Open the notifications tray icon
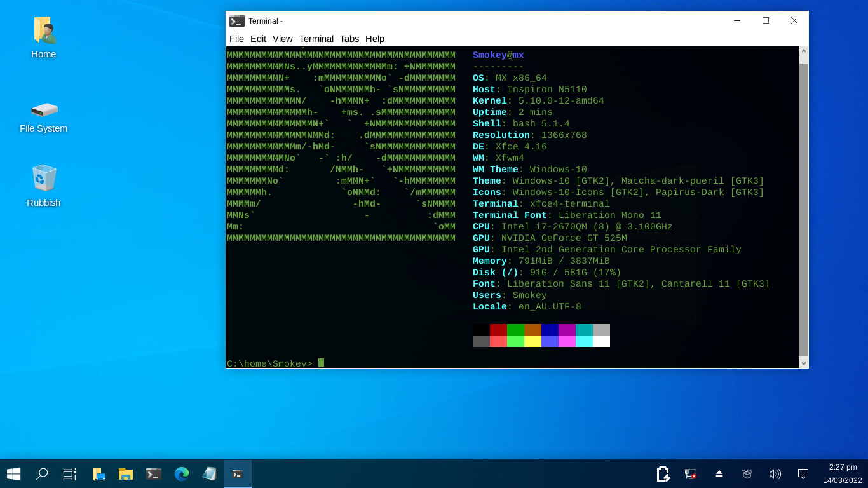Viewport: 868px width, 488px height. [x=803, y=474]
